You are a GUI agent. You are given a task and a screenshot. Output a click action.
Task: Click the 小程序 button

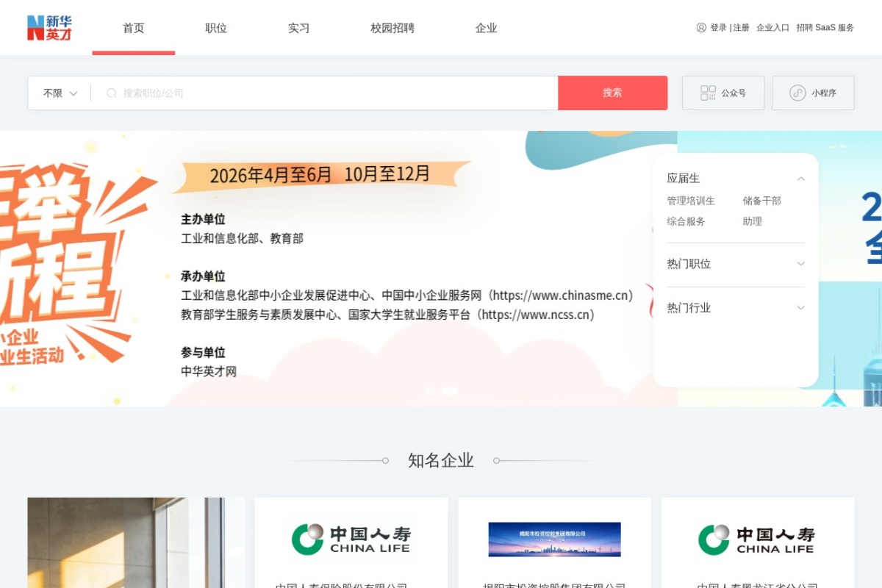tap(813, 93)
